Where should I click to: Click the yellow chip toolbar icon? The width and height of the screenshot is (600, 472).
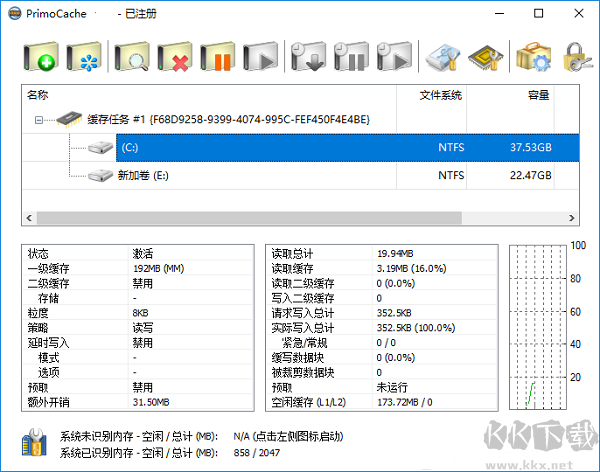point(485,57)
